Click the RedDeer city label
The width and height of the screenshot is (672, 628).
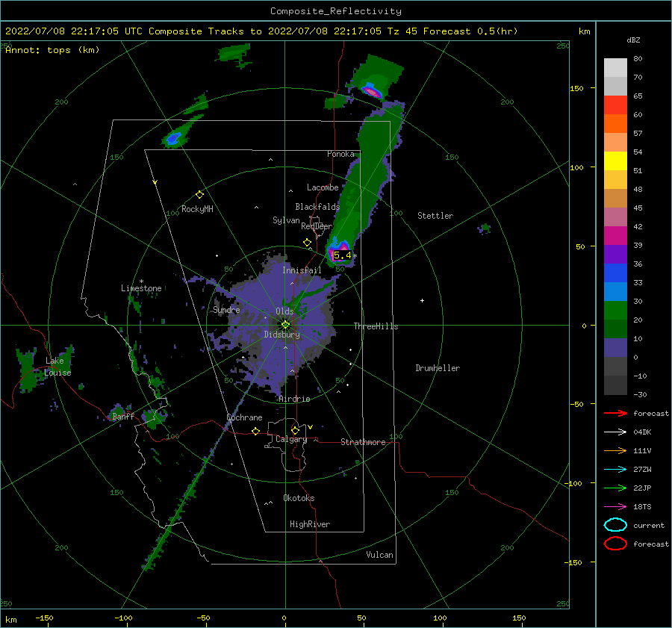317,226
